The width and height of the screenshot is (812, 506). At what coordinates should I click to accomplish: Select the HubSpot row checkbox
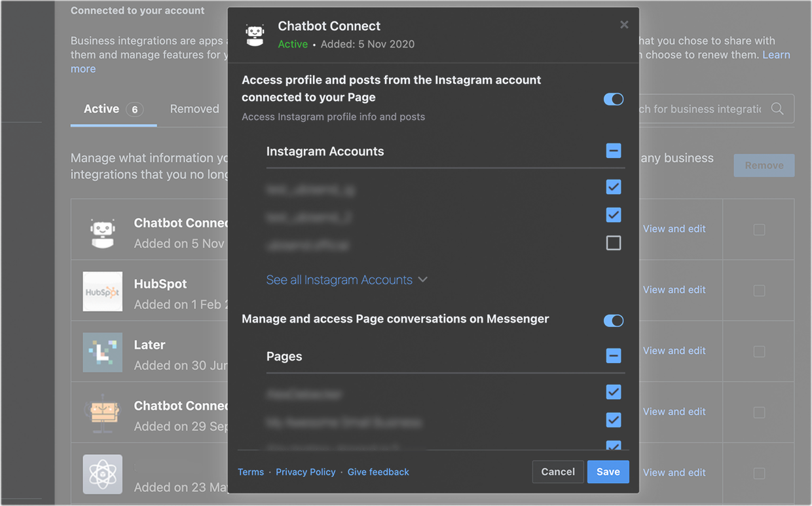coord(759,290)
